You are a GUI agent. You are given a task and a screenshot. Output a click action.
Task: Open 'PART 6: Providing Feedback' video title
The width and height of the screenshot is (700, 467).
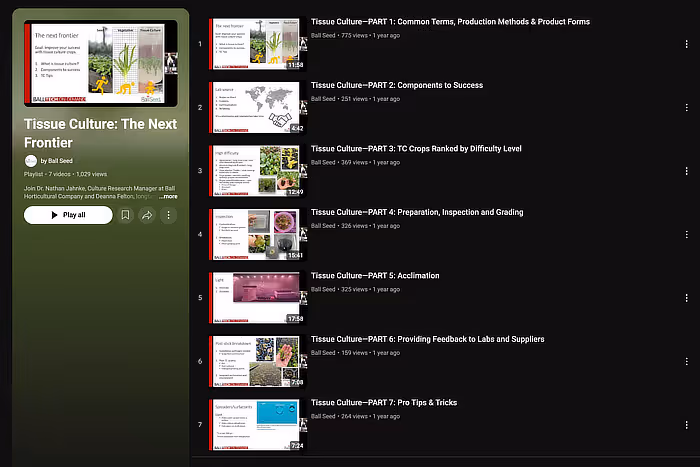click(x=428, y=339)
